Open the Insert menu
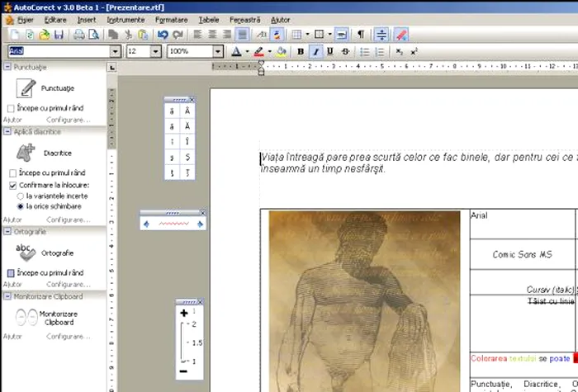The height and width of the screenshot is (392, 578). click(87, 20)
